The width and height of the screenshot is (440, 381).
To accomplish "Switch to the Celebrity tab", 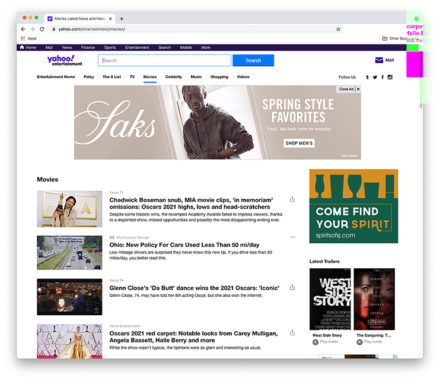I will (x=173, y=77).
